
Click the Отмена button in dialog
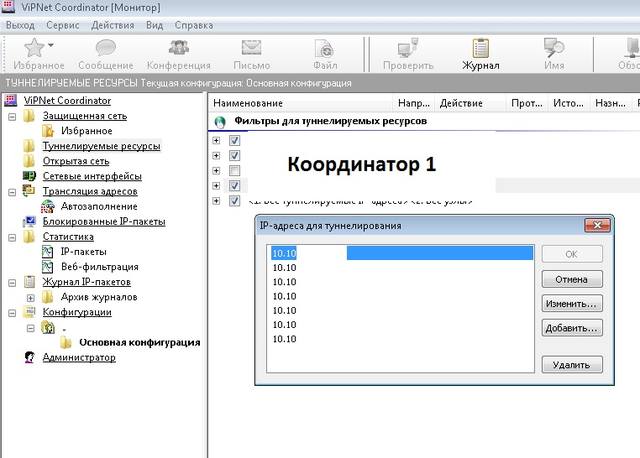click(x=572, y=279)
